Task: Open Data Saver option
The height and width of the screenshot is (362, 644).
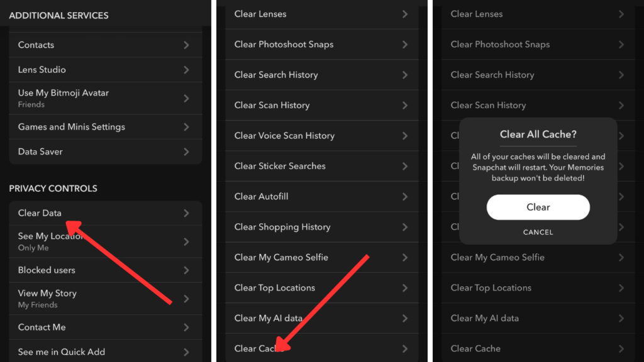Action: click(106, 152)
